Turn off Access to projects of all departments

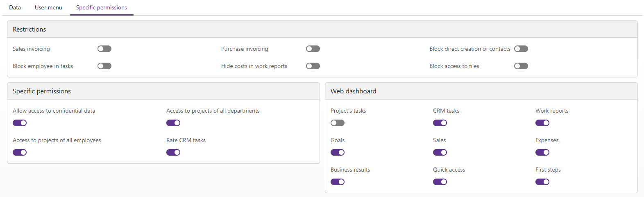pos(173,123)
